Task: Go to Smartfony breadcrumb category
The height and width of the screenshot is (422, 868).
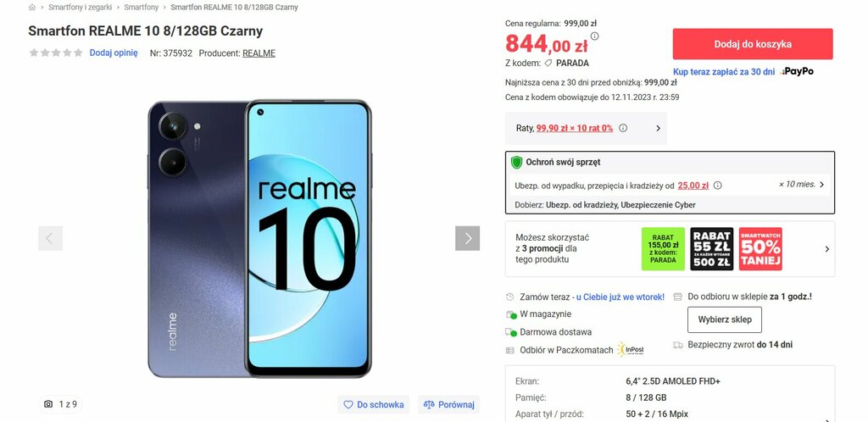Action: [142, 7]
